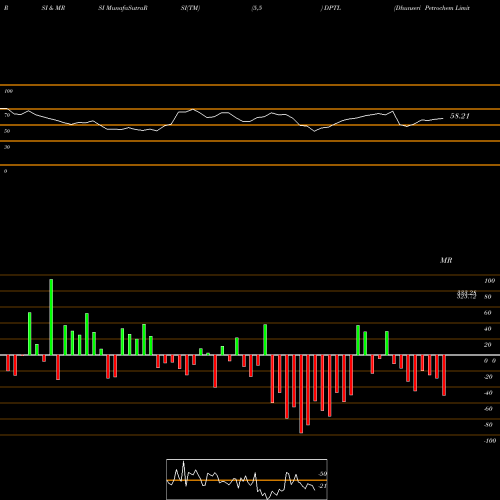Click the tallest green MR bar

click(x=51, y=317)
